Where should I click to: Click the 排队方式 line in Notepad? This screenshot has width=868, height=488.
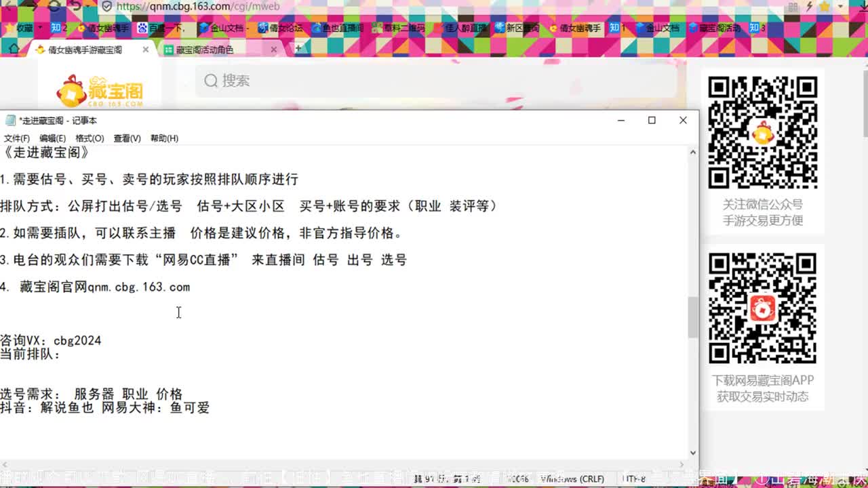250,206
